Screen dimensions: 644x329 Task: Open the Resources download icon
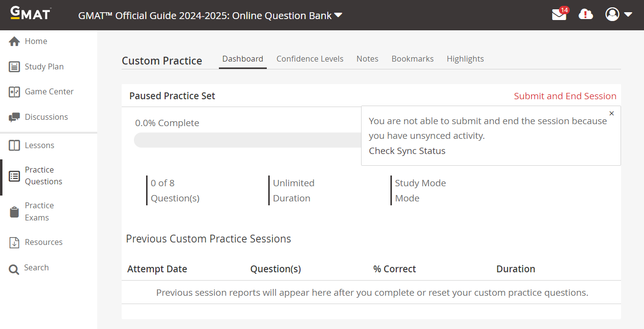(x=14, y=242)
